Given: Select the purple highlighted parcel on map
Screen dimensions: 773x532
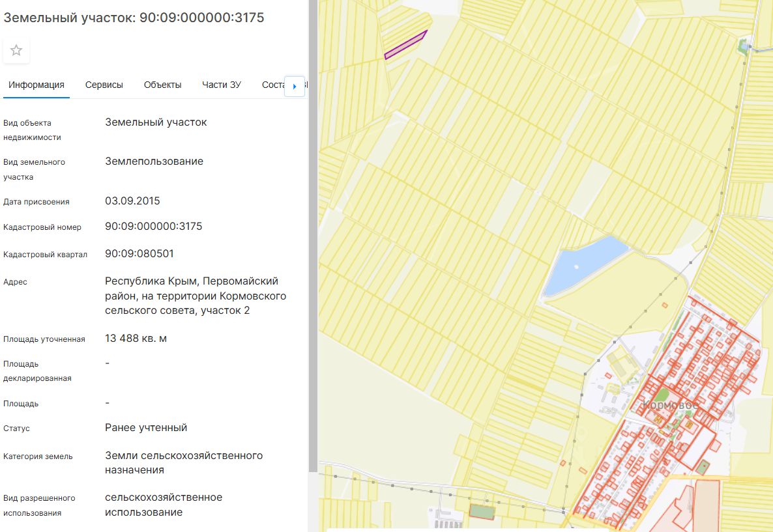Looking at the screenshot, I should click(x=405, y=45).
